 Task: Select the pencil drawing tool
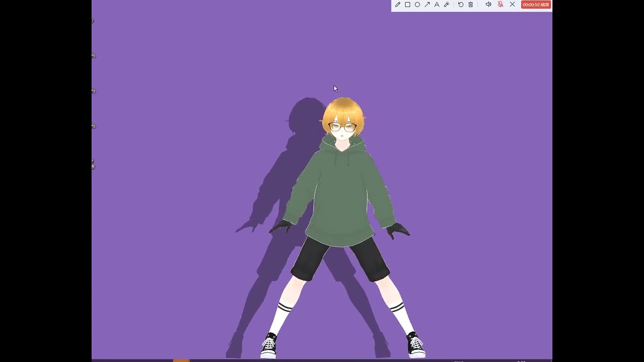click(x=397, y=5)
